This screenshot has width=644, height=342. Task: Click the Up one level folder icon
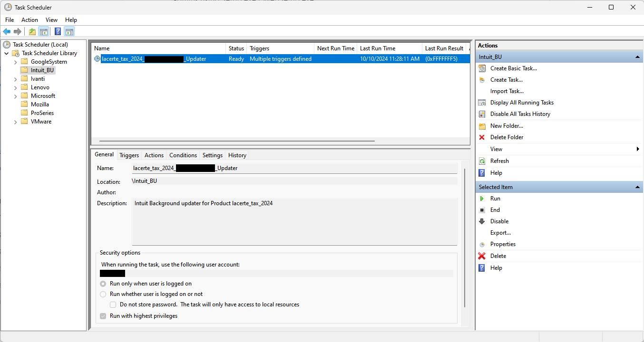(x=32, y=32)
